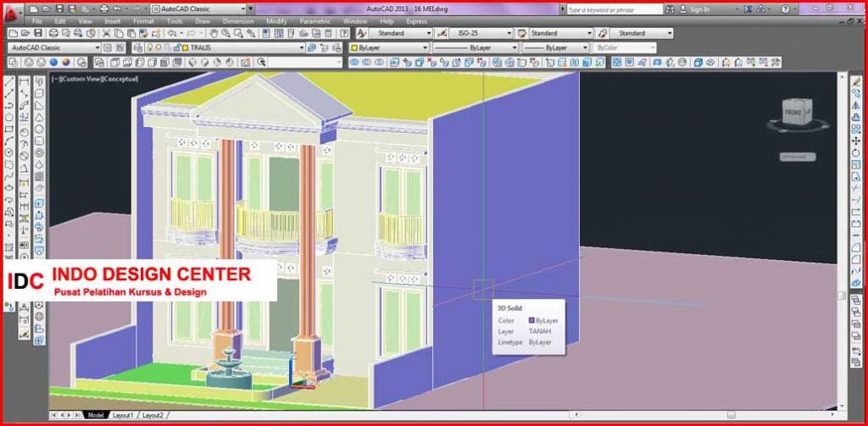Open the workspace dropdown in Quick Access toolbar

pyautogui.click(x=243, y=8)
